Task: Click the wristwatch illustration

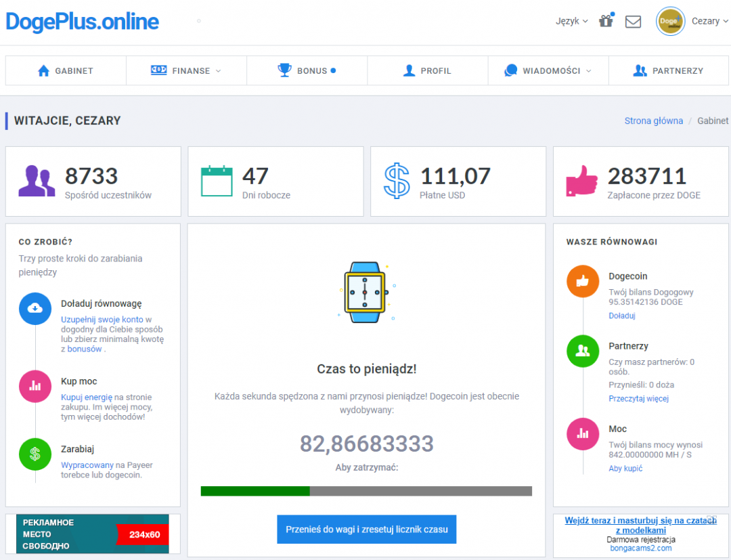Action: pos(365,291)
